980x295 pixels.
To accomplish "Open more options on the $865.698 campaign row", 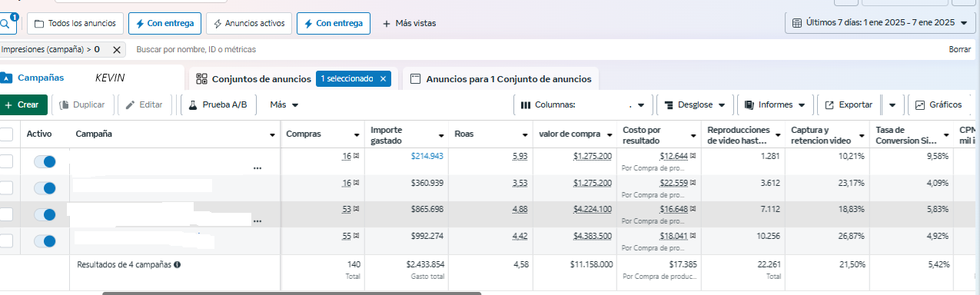I will 257,220.
